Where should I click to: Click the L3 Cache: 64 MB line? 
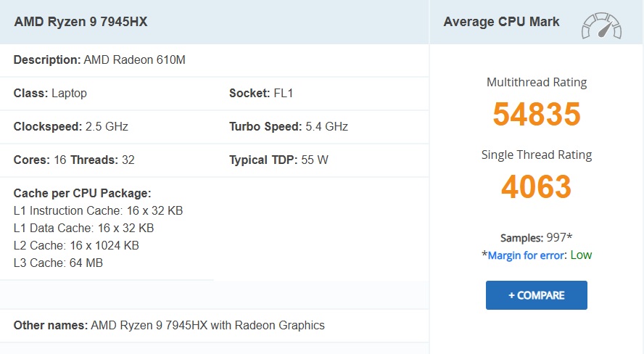[58, 263]
